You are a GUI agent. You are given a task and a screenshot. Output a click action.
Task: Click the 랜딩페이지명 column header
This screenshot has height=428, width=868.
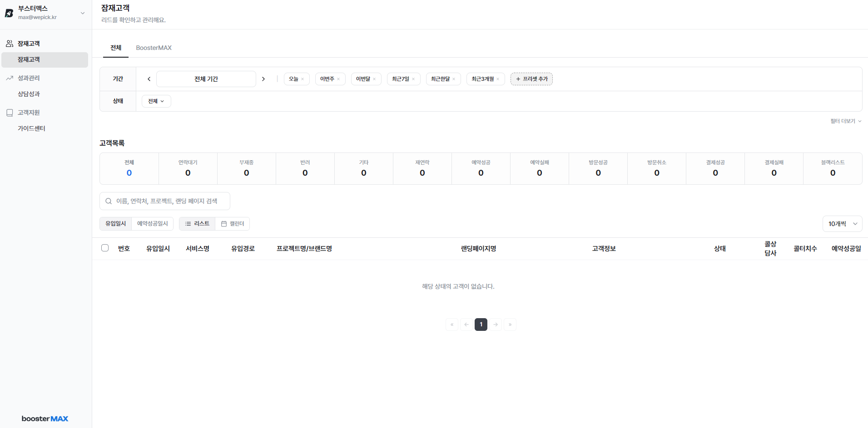(478, 249)
